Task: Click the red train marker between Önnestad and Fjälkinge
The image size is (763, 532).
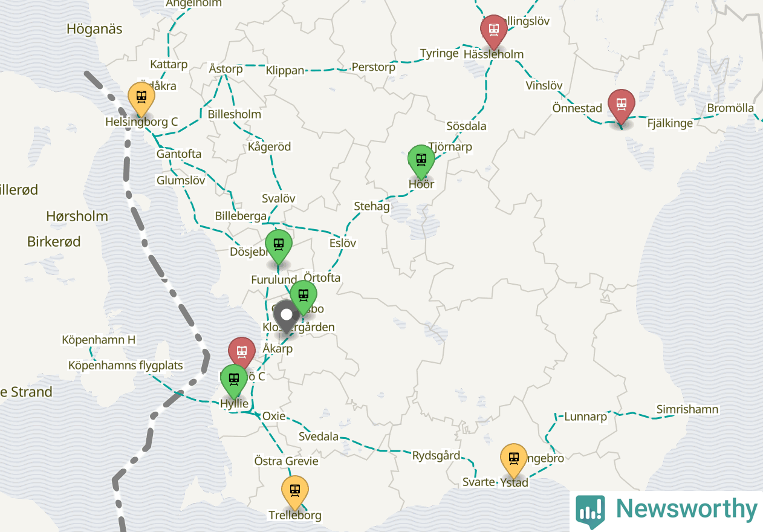Action: click(x=621, y=106)
